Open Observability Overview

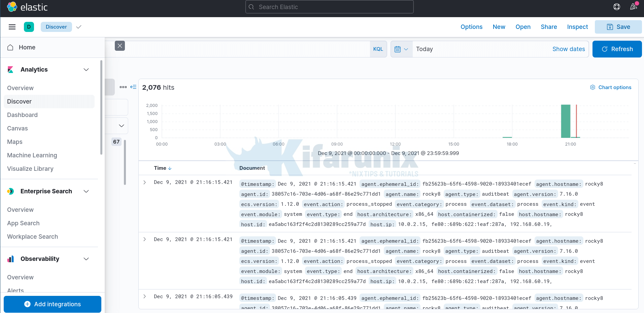20,277
